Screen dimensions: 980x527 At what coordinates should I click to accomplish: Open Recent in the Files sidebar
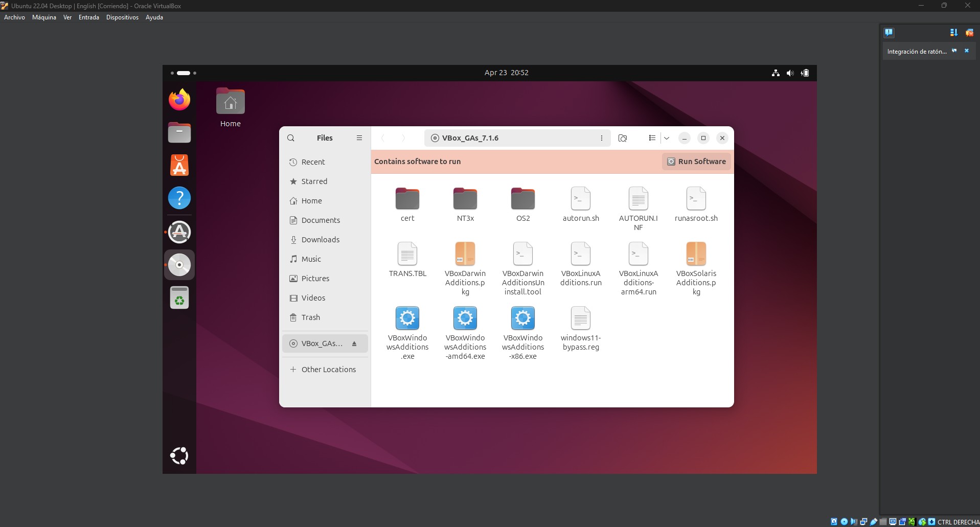point(325,162)
